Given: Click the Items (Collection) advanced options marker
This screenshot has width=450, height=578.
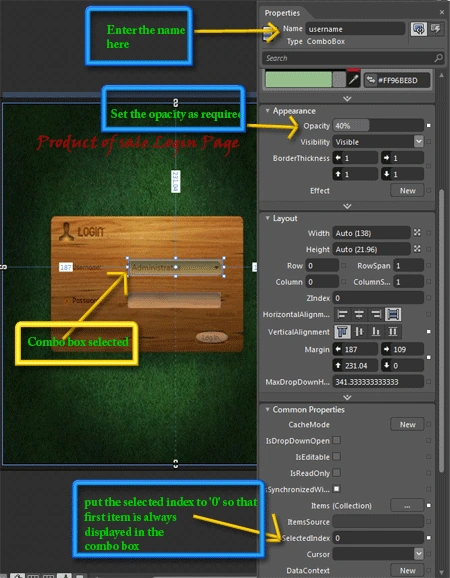Looking at the screenshot, I should (x=428, y=505).
